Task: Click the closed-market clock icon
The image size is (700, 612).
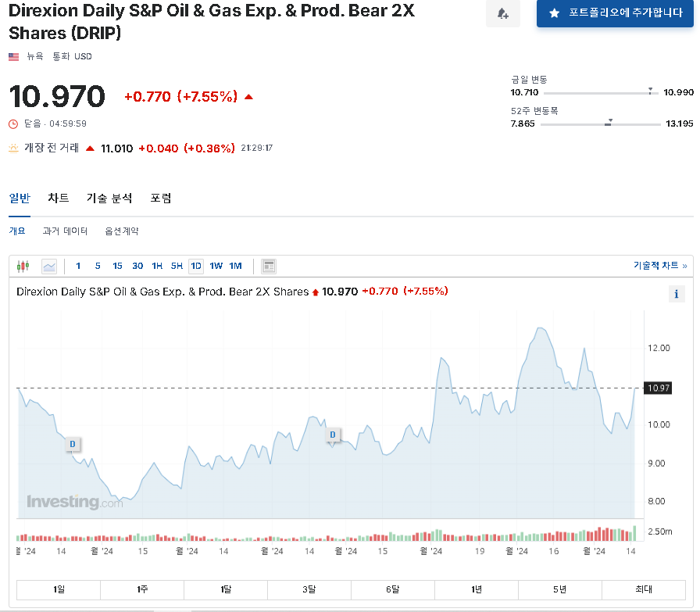Action: (x=13, y=123)
